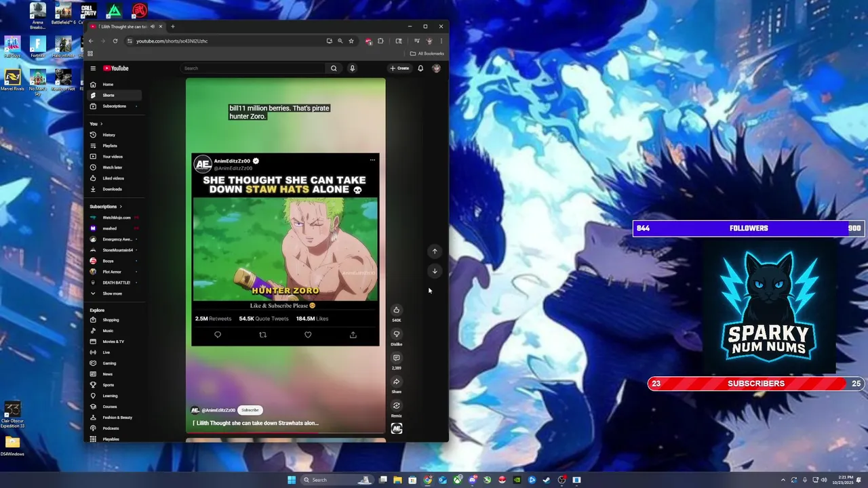Open YouTube notifications bell
This screenshot has width=868, height=488.
coord(420,68)
